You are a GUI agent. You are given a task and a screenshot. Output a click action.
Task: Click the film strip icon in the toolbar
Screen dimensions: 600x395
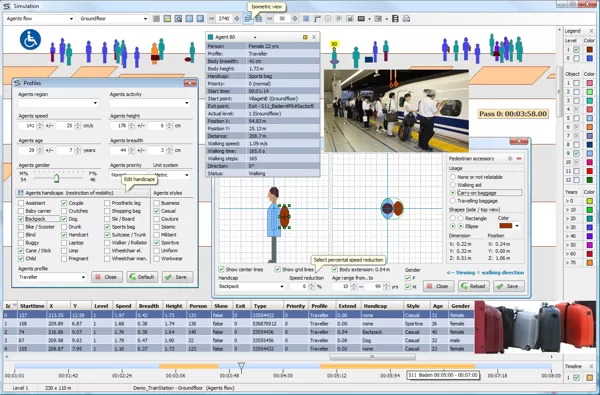tap(396, 18)
